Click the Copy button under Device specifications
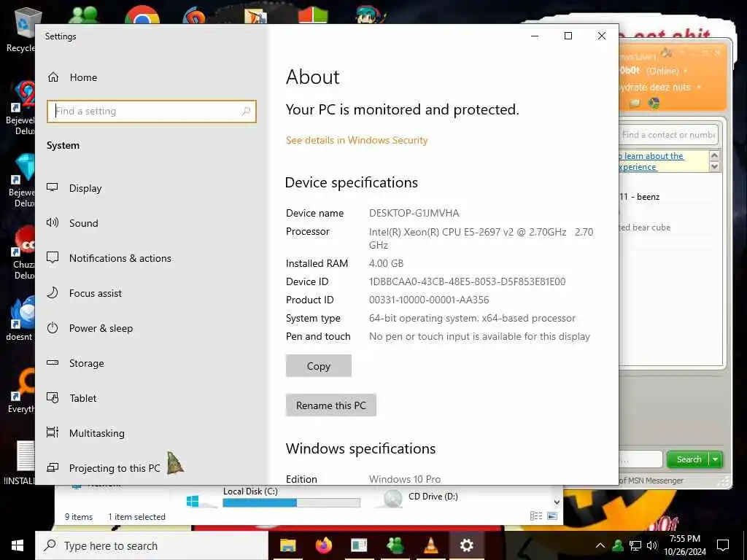This screenshot has height=560, width=747. coord(319,366)
